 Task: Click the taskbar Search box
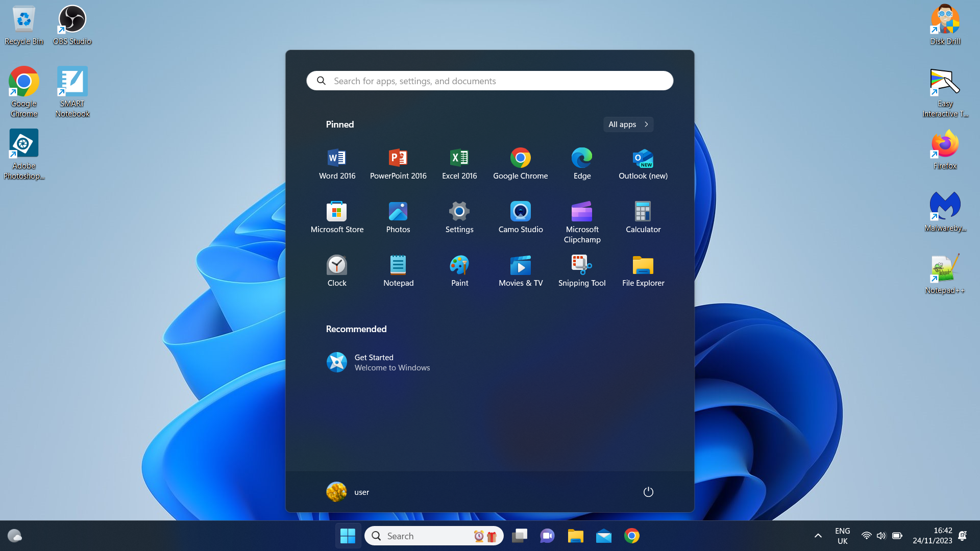(x=434, y=536)
